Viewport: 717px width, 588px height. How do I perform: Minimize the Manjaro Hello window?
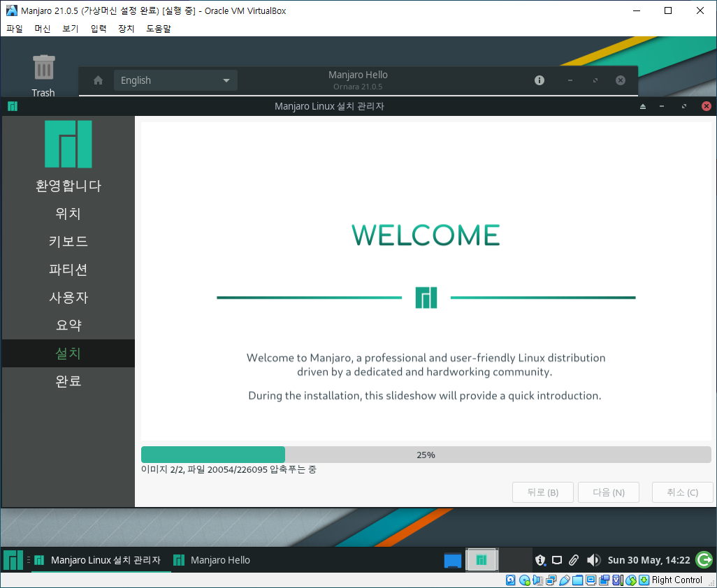pos(570,80)
